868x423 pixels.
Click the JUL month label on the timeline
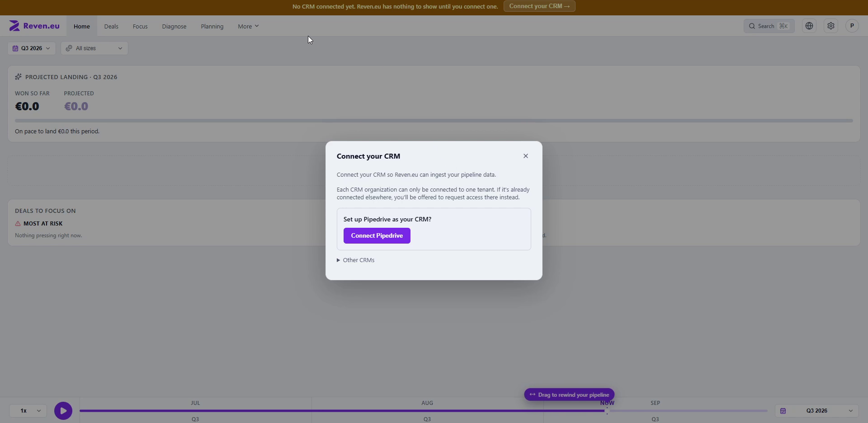pyautogui.click(x=195, y=403)
